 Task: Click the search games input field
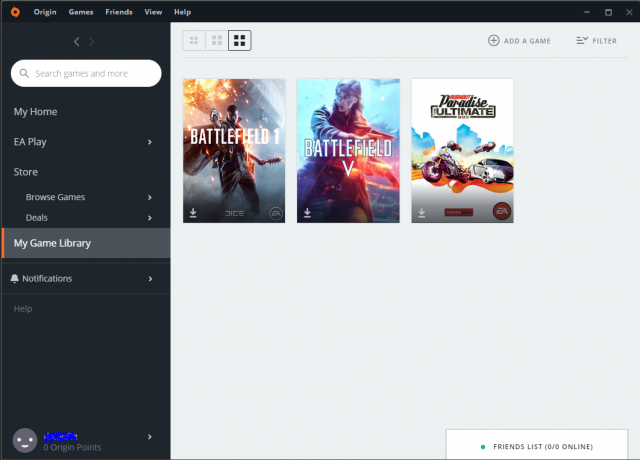pyautogui.click(x=86, y=73)
